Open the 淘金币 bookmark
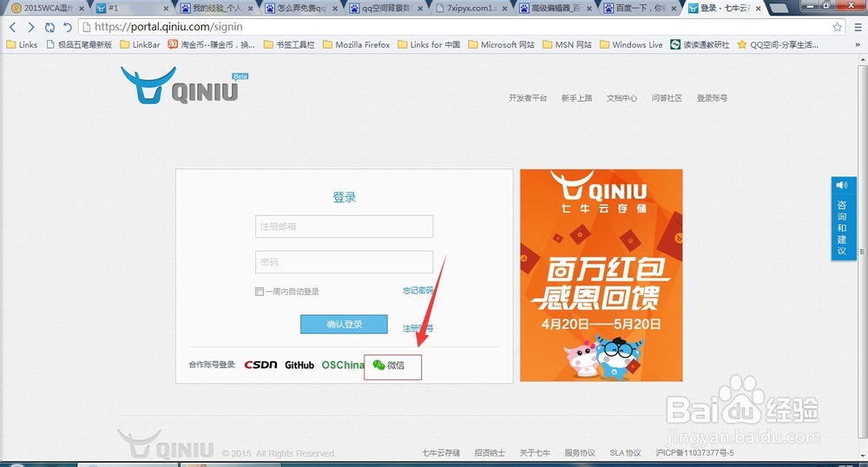The image size is (868, 467). 212,45
